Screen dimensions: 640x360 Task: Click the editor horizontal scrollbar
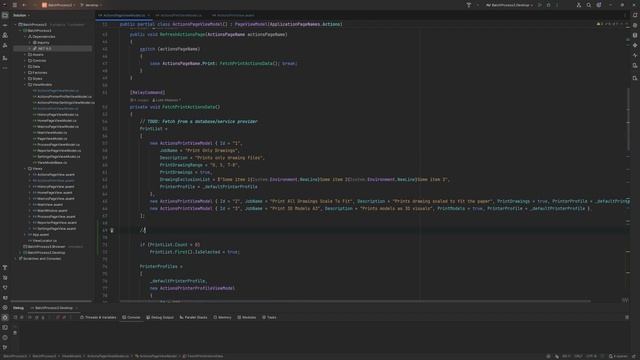coord(355,301)
